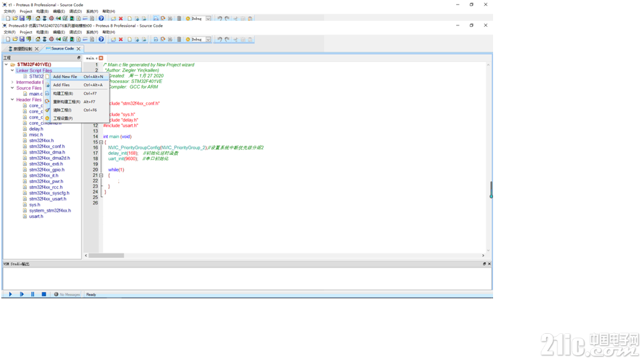
Task: Collapse the Source Files folder
Action: click(12, 88)
